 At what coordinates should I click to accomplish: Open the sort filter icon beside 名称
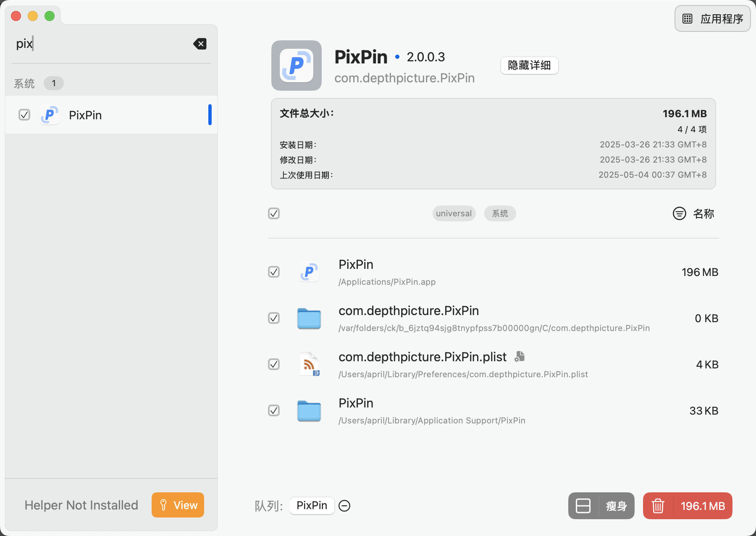(679, 213)
